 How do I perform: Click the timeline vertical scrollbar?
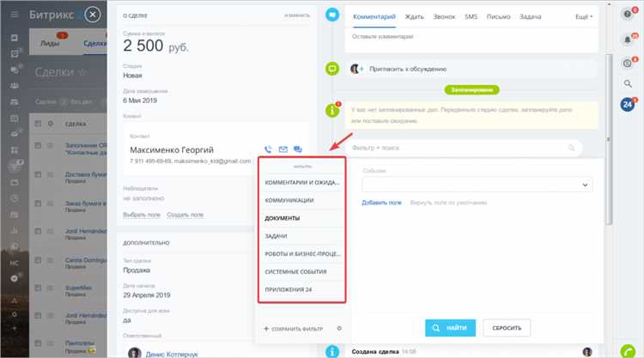tap(609, 140)
